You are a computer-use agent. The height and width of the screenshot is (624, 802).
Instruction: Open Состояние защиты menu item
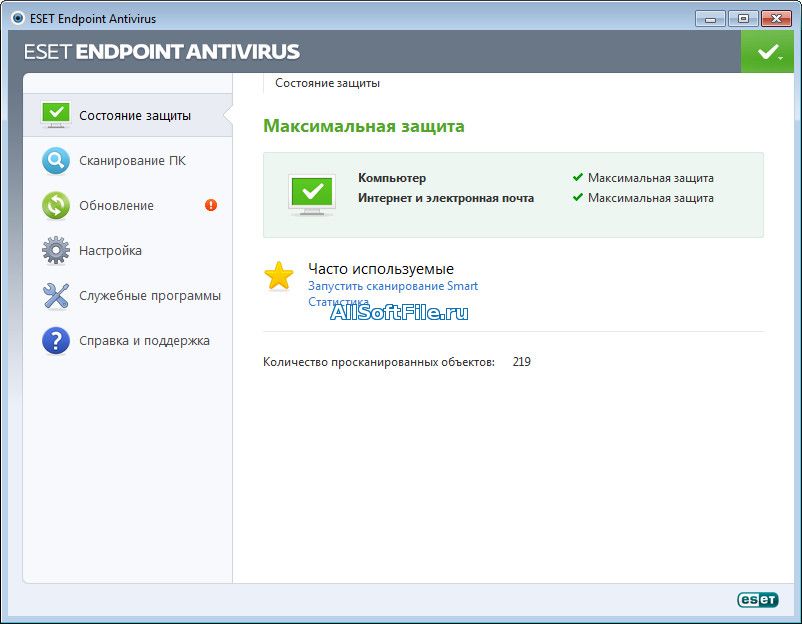(x=128, y=115)
